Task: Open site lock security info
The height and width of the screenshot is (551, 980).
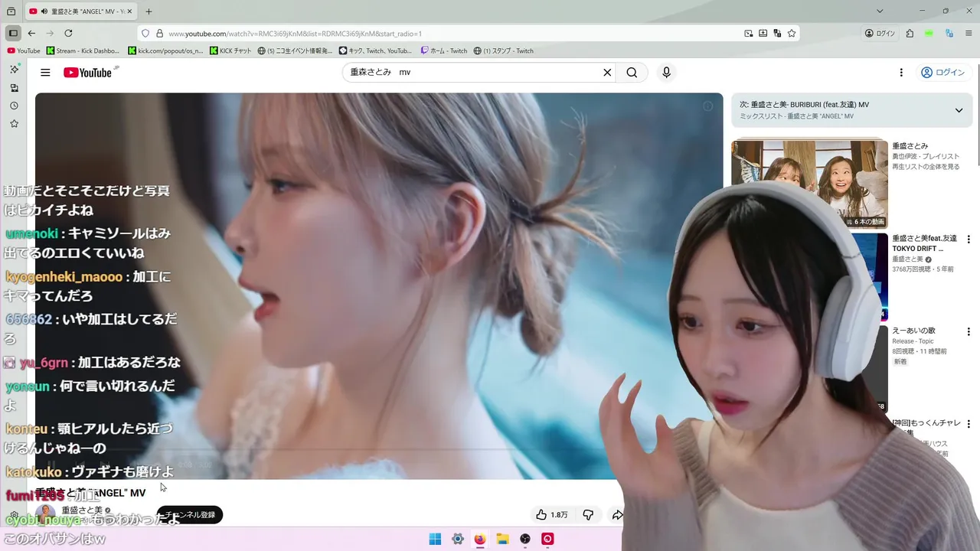Action: point(160,34)
